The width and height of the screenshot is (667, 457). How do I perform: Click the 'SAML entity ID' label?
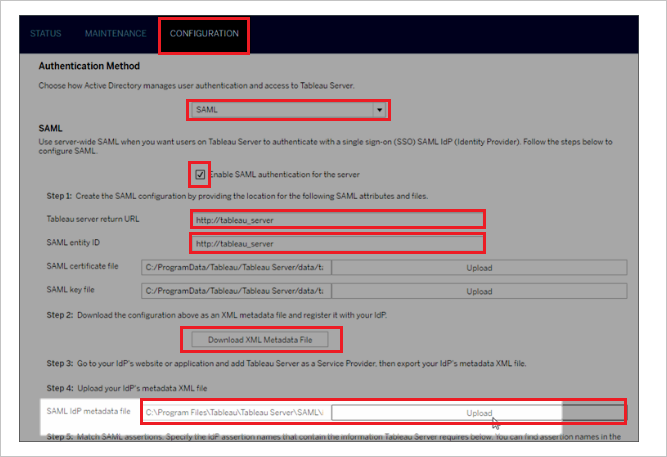point(73,243)
